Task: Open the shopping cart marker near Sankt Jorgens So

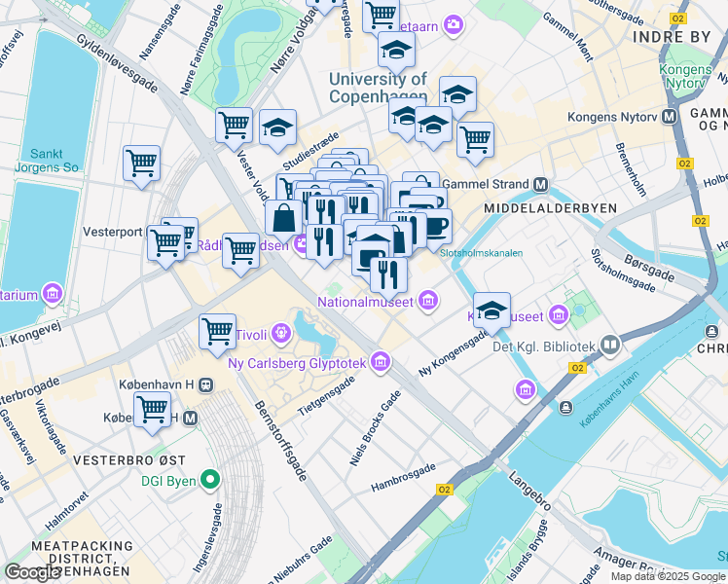Action: coord(141,167)
